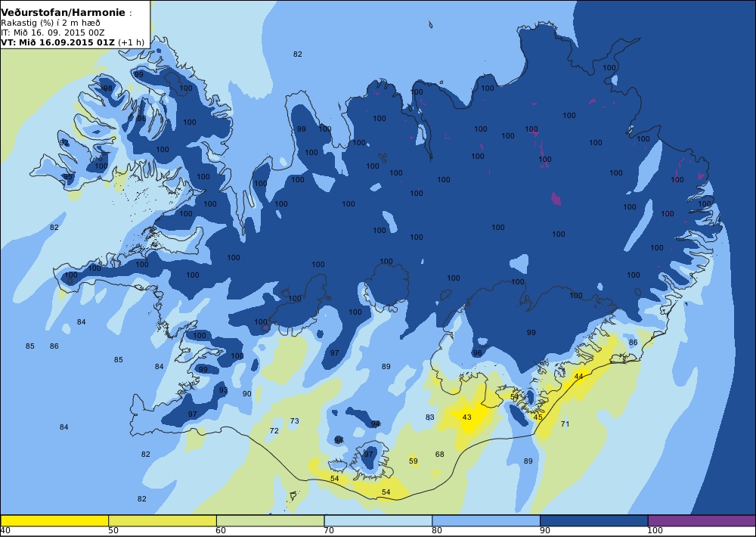
Task: Select the 59 humidity value
Action: point(414,461)
